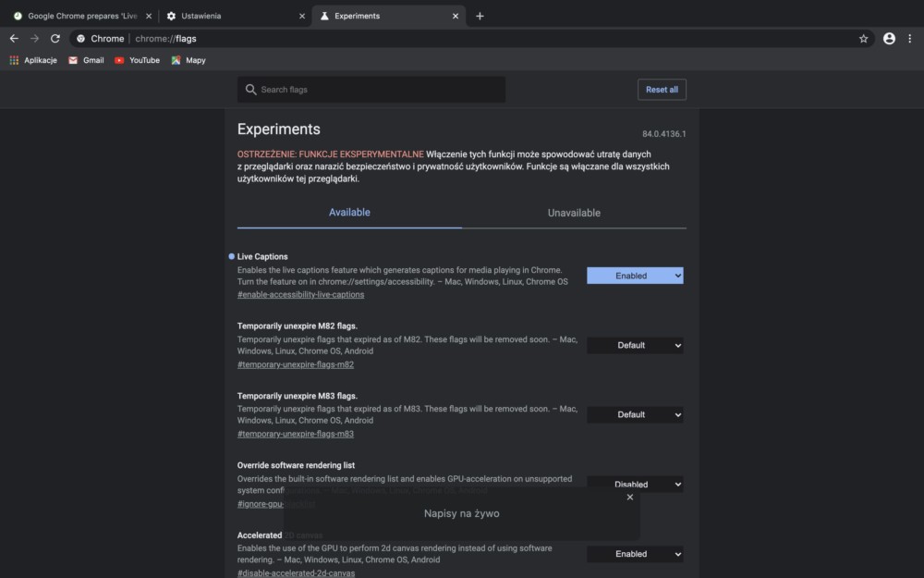924x578 pixels.
Task: Open the three-dot Chrome menu
Action: [x=910, y=38]
